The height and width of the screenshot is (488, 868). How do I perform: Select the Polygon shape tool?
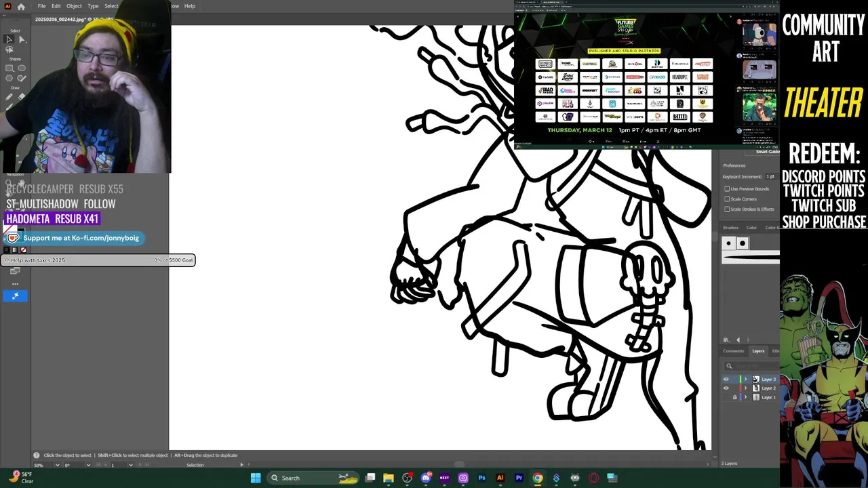(9, 78)
